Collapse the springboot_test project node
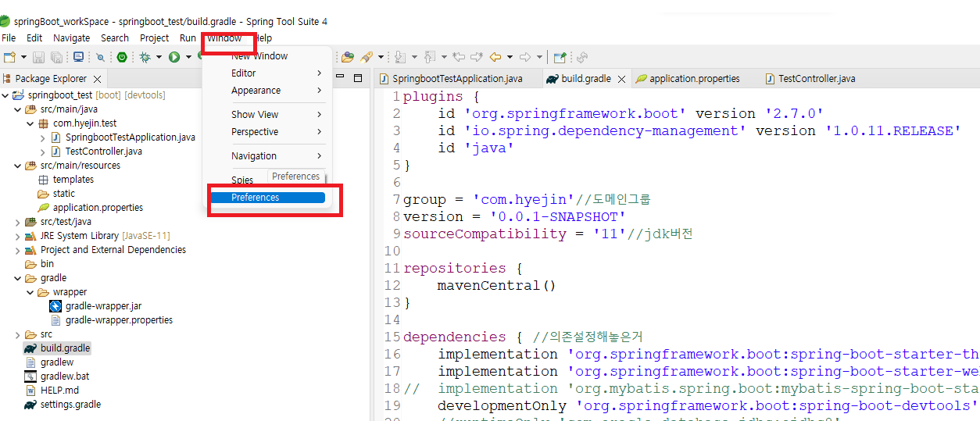This screenshot has height=421, width=980. click(5, 95)
